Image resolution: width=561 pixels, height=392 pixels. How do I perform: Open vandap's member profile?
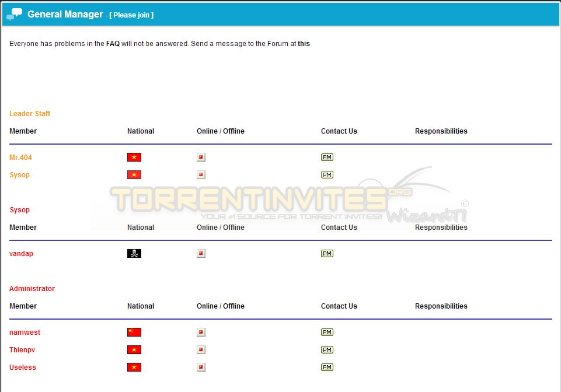(21, 254)
